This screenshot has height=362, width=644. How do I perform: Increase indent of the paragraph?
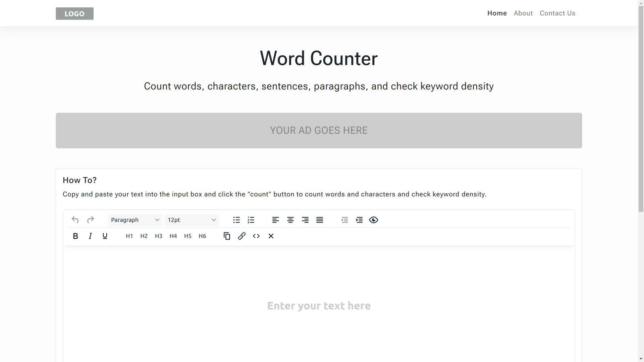click(x=359, y=220)
